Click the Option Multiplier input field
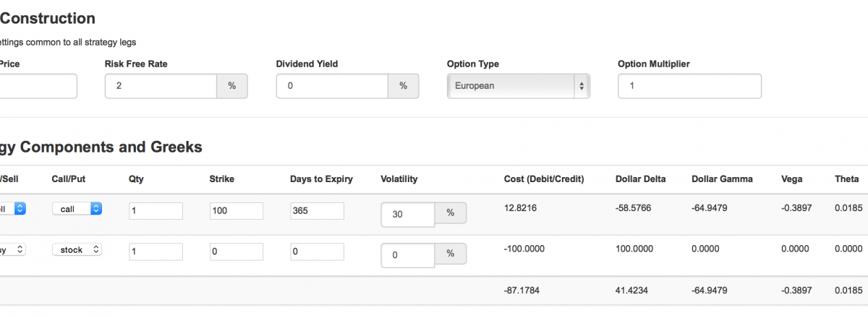 click(x=689, y=86)
